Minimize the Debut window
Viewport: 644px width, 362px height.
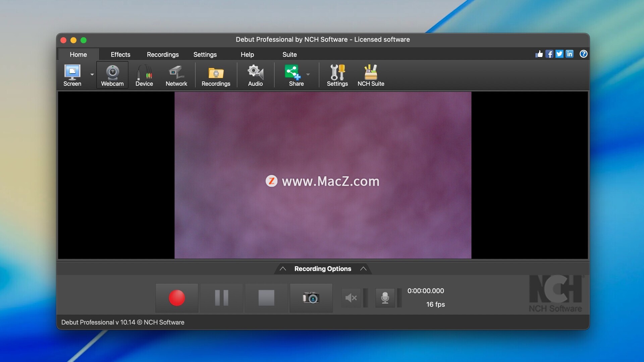click(x=73, y=40)
